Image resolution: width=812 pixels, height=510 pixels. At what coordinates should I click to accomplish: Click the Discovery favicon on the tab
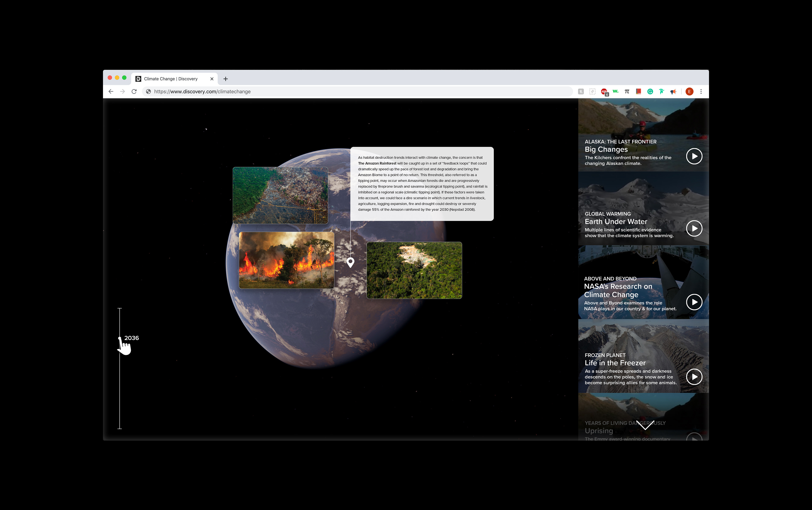(x=138, y=79)
